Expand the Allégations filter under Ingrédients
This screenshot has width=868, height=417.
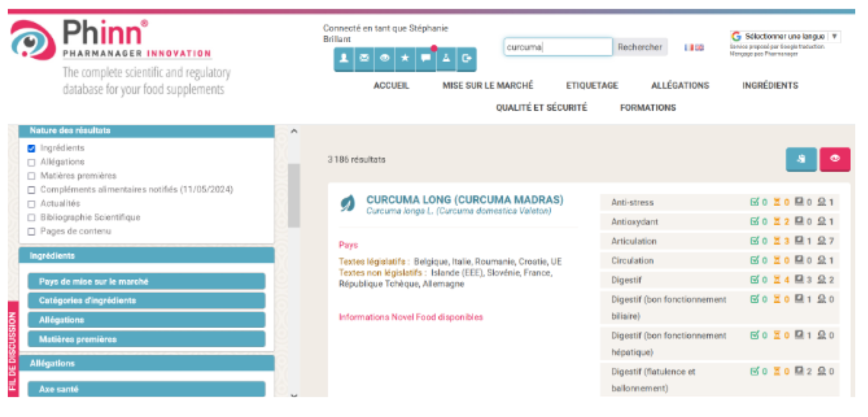coord(146,320)
